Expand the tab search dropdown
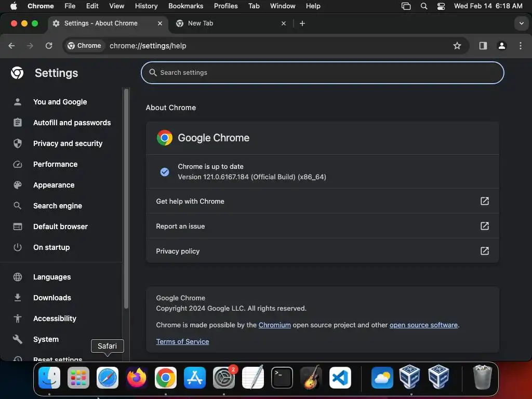This screenshot has width=532, height=399. pyautogui.click(x=521, y=23)
